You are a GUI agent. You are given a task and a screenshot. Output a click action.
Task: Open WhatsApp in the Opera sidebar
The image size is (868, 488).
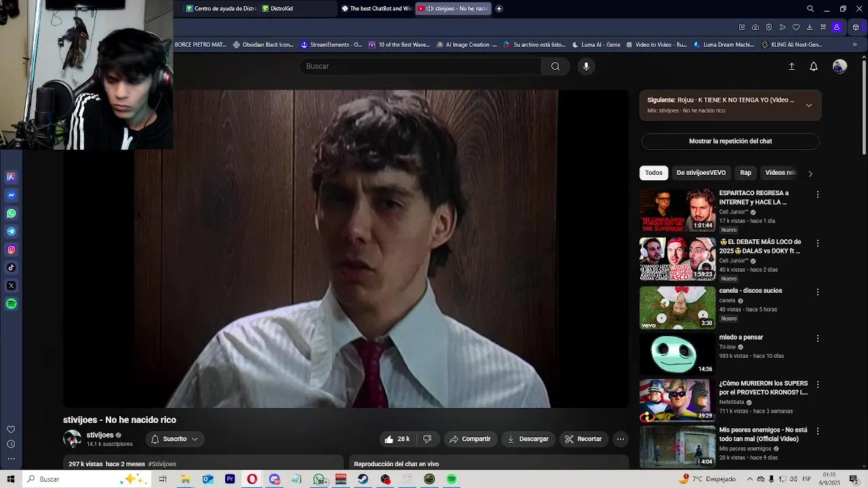pos(11,213)
